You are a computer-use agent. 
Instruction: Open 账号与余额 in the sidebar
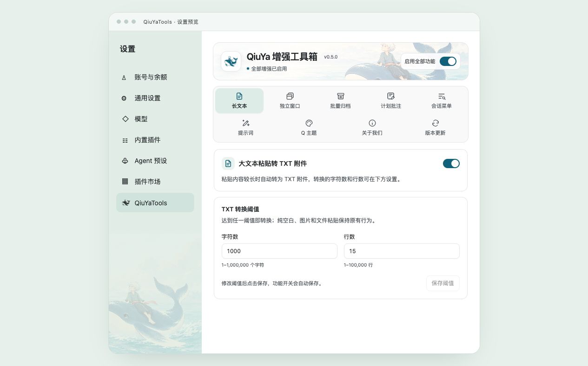coord(155,77)
